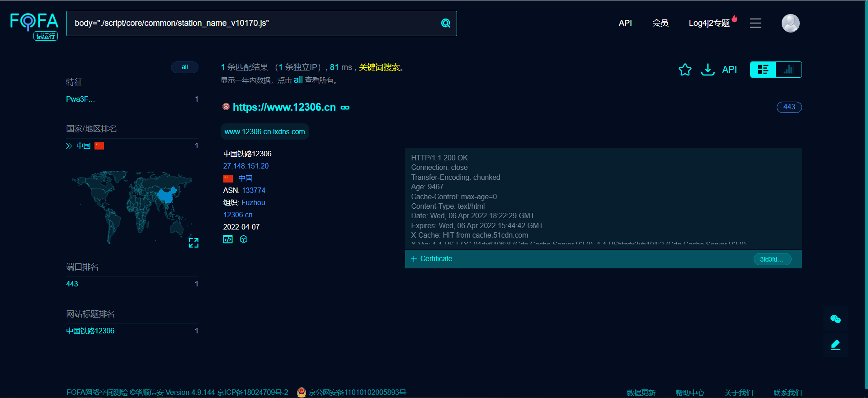868x398 pixels.
Task: Open the WeChat contact icon
Action: tap(835, 319)
